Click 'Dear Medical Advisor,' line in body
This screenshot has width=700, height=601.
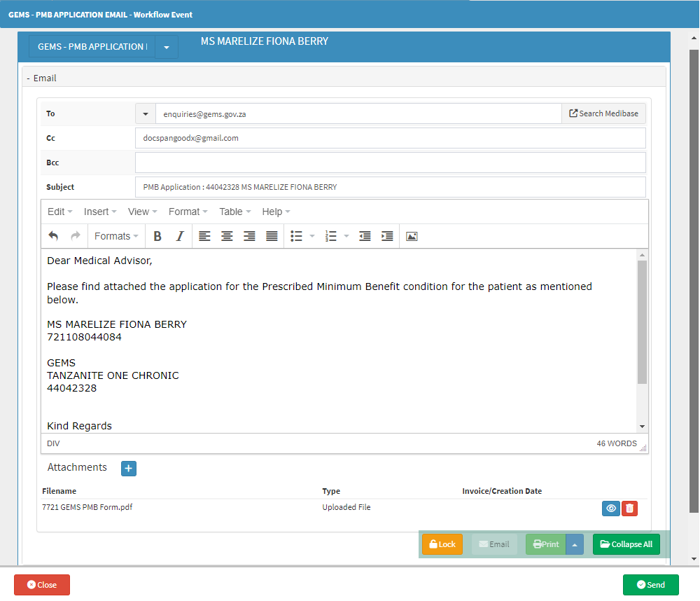[x=99, y=261]
